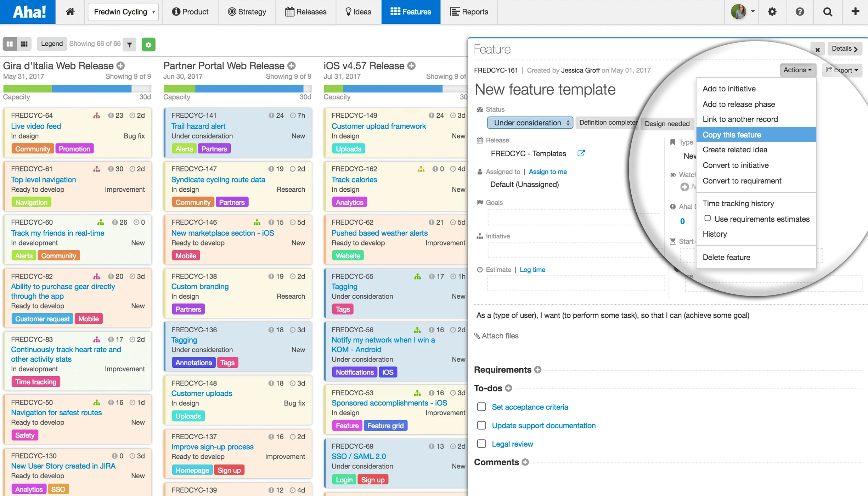Viewport: 868px width, 496px height.
Task: Add feature to Gira d'Italia Web Release
Action: tap(121, 66)
